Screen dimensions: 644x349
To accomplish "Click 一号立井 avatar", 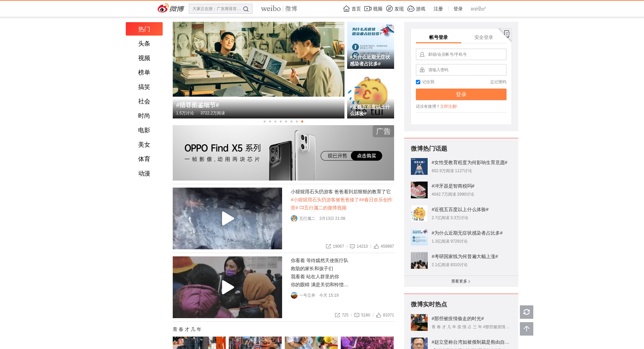I will pyautogui.click(x=294, y=295).
